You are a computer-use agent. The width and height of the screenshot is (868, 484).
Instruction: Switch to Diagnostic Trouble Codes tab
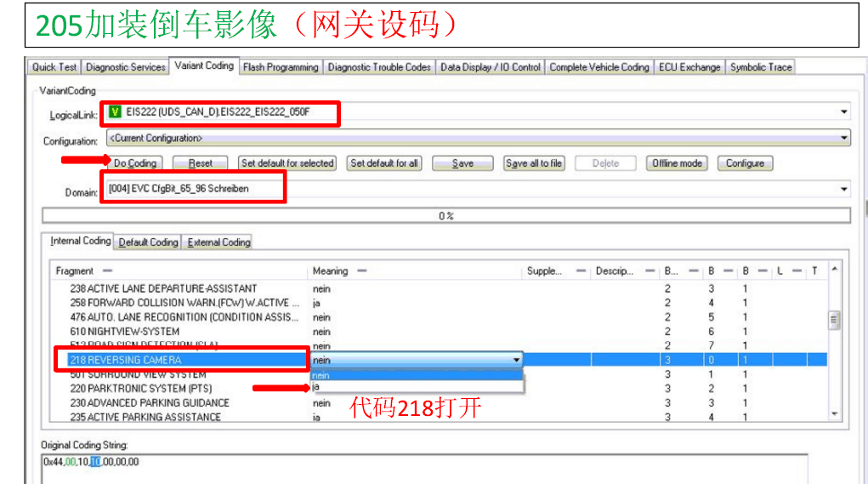(379, 67)
